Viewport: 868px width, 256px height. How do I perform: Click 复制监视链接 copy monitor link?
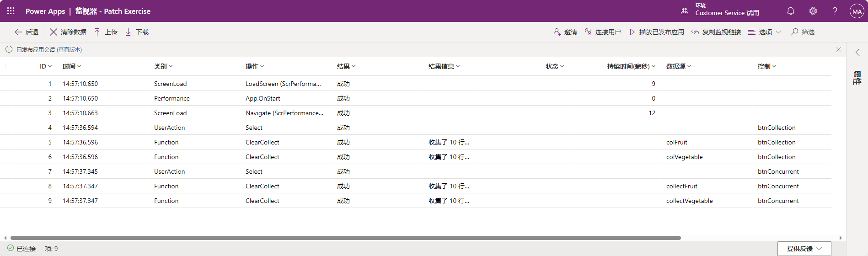coord(716,32)
